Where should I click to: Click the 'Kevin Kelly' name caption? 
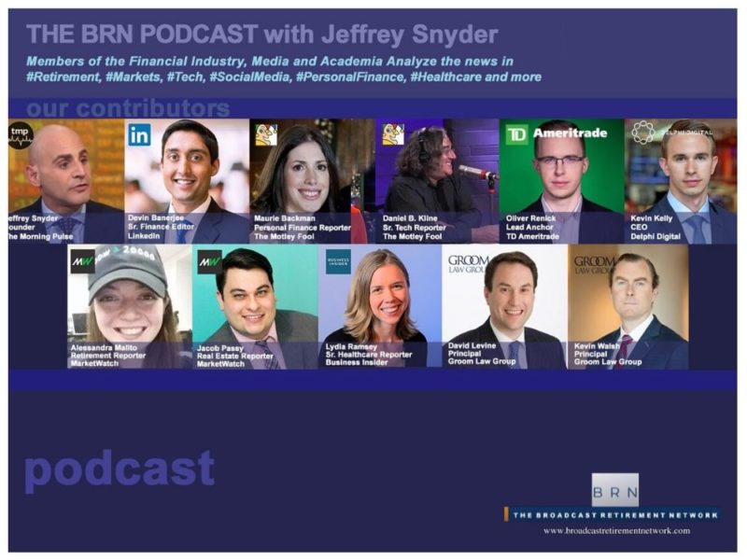tap(651, 218)
